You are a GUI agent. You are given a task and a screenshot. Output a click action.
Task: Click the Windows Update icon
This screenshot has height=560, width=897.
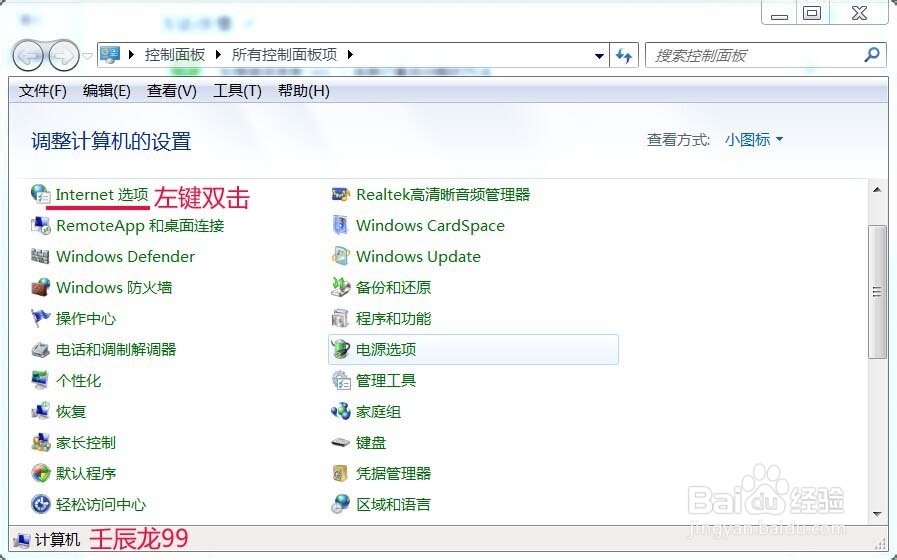tap(340, 256)
